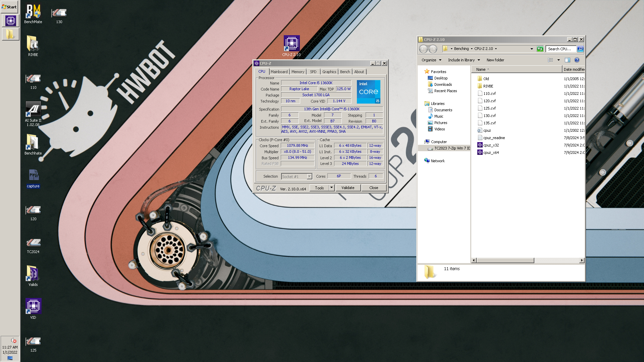644x362 pixels.
Task: Switch to the Bench tab in CPU-Z
Action: [345, 72]
